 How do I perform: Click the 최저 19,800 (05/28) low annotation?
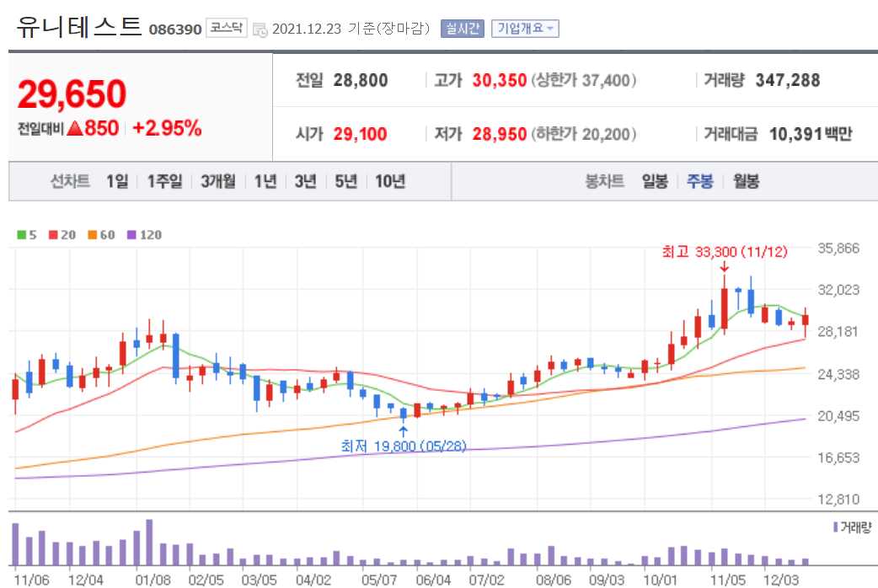pyautogui.click(x=404, y=446)
